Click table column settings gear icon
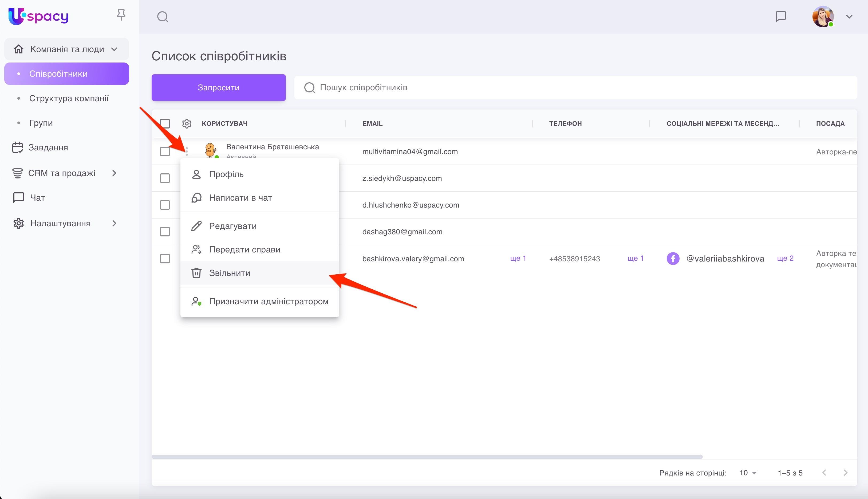868x499 pixels. coord(187,123)
